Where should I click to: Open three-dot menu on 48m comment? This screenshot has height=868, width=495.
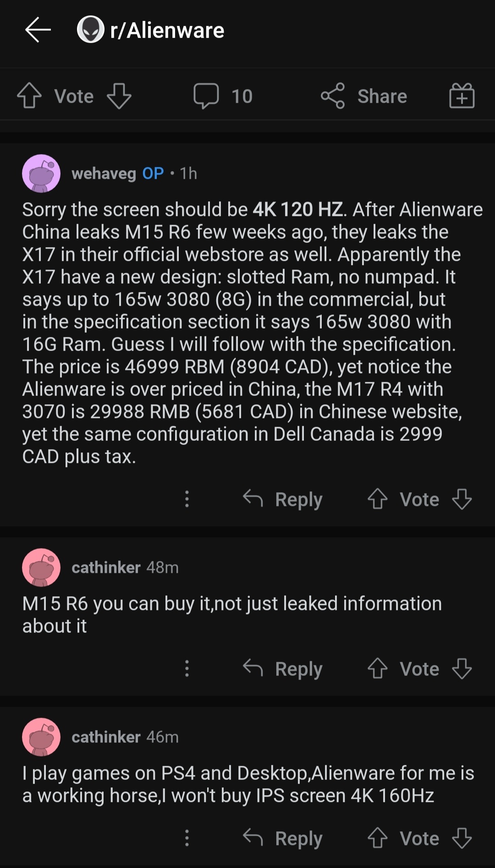187,669
